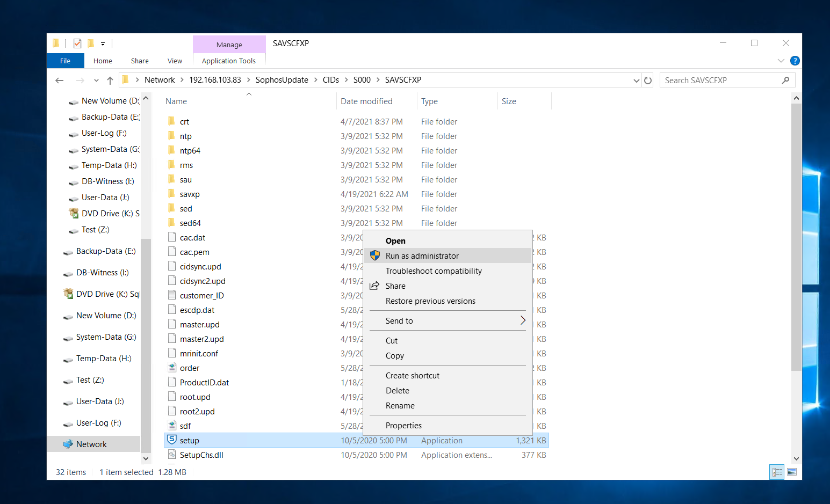Select the sdf file icon

pos(172,425)
